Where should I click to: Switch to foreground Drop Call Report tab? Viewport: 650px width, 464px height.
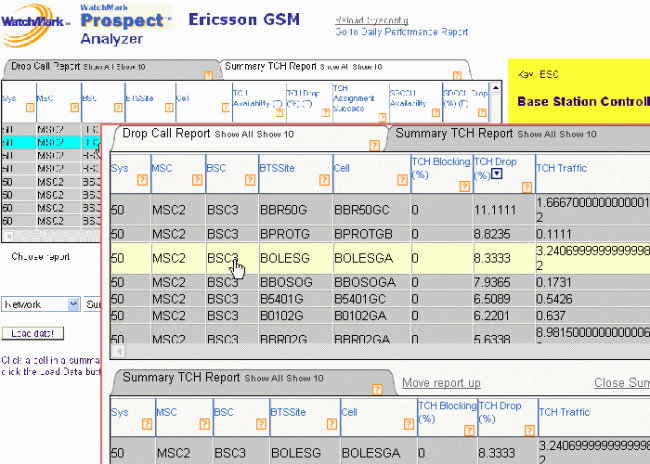pos(166,133)
